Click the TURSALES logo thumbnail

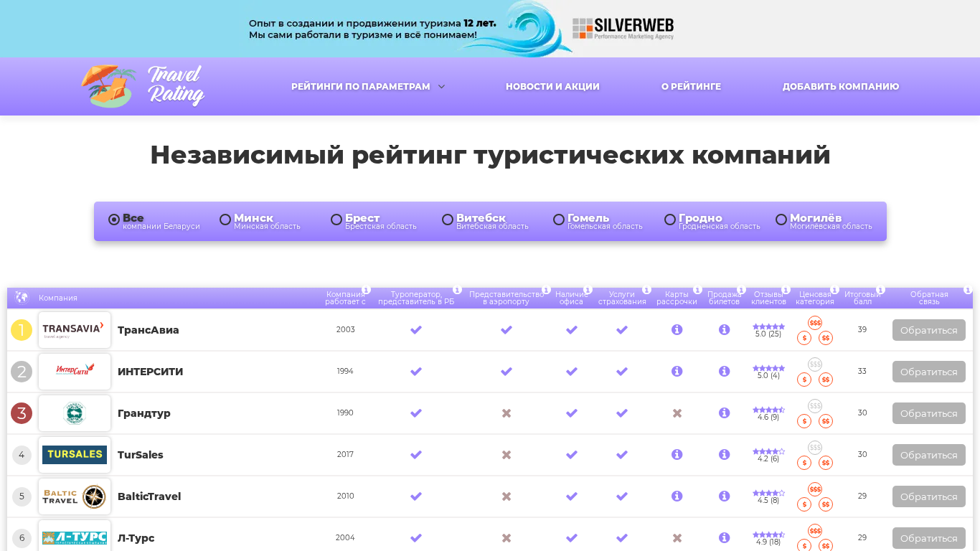pos(75,455)
